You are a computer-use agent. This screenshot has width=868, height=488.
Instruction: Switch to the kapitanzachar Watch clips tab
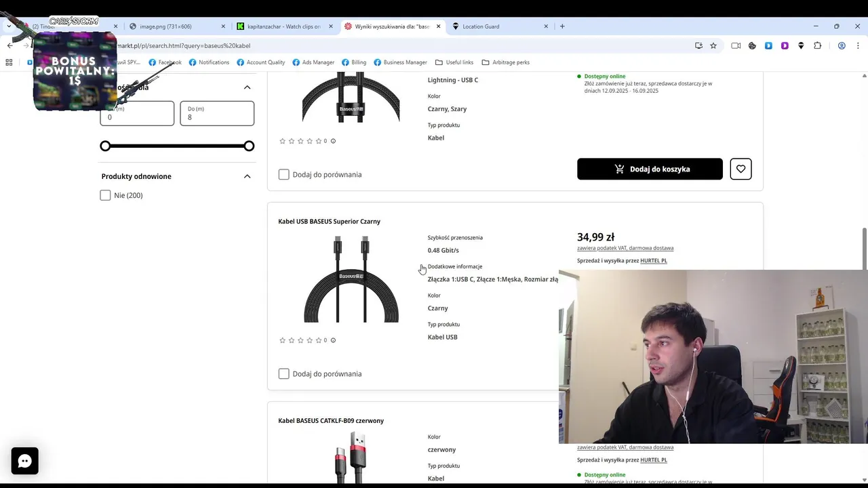pyautogui.click(x=285, y=26)
